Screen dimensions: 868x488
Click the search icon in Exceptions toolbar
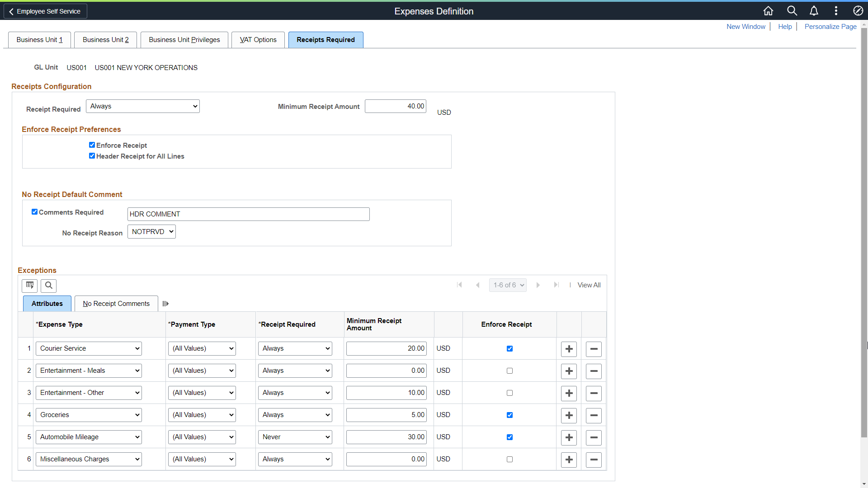tap(49, 285)
